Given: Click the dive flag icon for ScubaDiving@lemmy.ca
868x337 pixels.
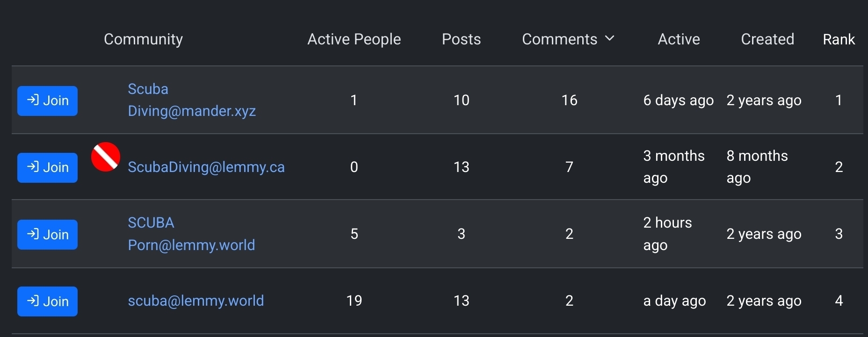Looking at the screenshot, I should click(x=106, y=157).
